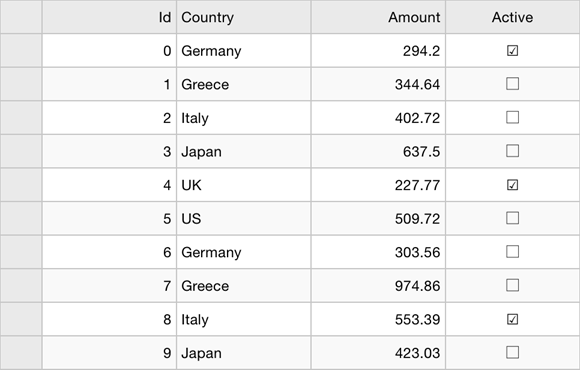Select the Id cell with value 6
580x370 pixels.
pyautogui.click(x=109, y=252)
